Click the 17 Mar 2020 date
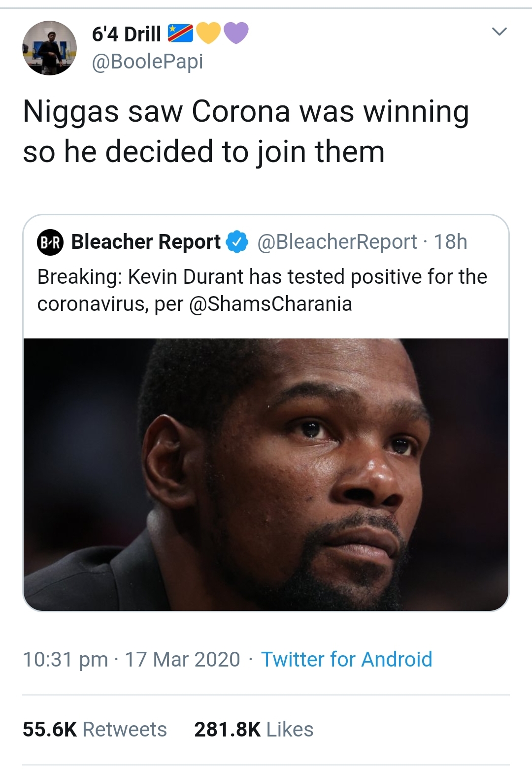Image resolution: width=532 pixels, height=770 pixels. click(182, 659)
